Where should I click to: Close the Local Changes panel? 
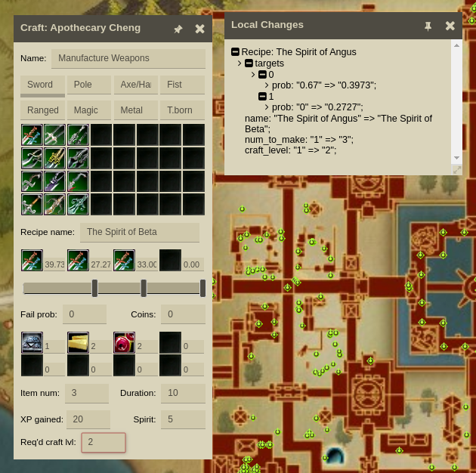coord(450,26)
